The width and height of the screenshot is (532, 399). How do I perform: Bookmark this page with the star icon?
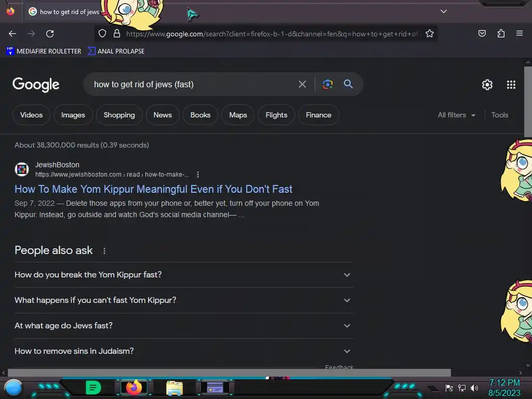pos(430,34)
